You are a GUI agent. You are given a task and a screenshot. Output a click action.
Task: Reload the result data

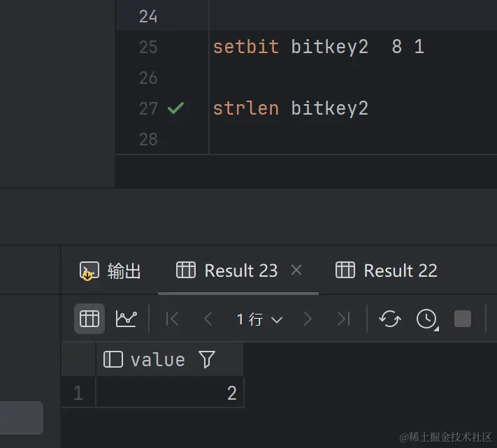pos(389,319)
